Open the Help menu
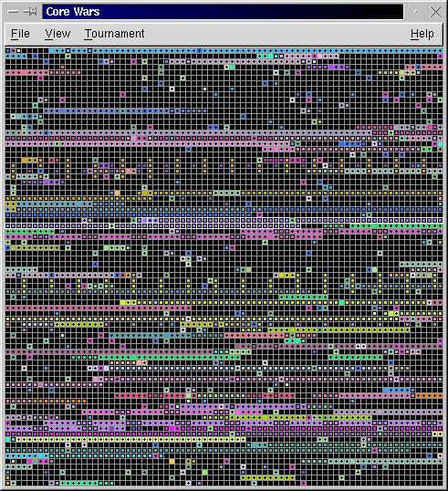448x491 pixels. tap(422, 34)
